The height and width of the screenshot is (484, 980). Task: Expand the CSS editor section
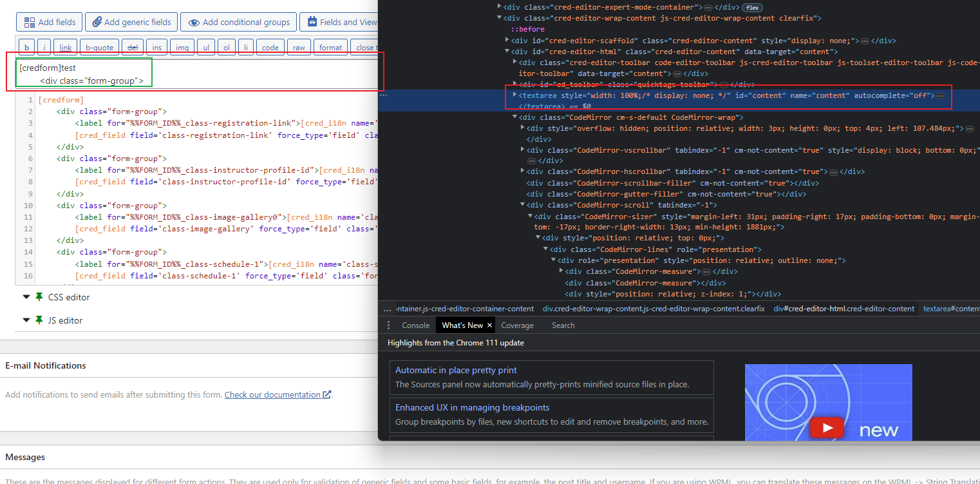click(x=26, y=297)
